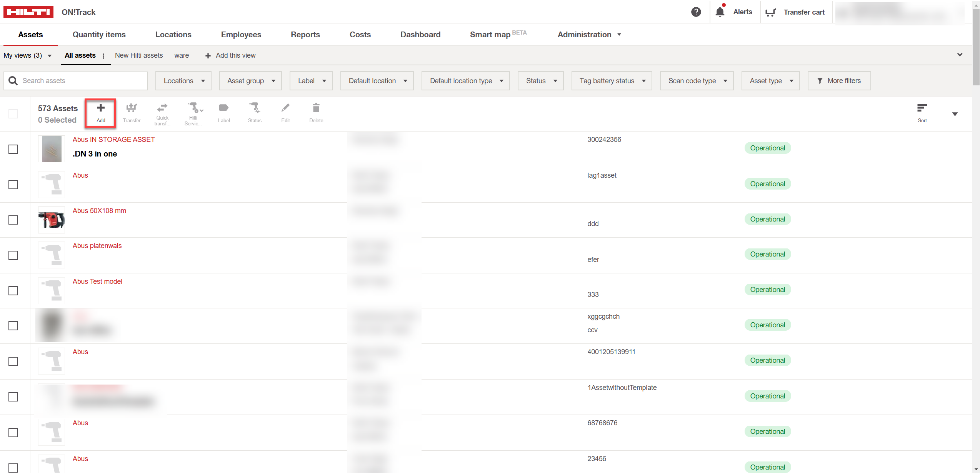Image resolution: width=980 pixels, height=473 pixels.
Task: Switch to the Reports tab
Action: point(305,35)
